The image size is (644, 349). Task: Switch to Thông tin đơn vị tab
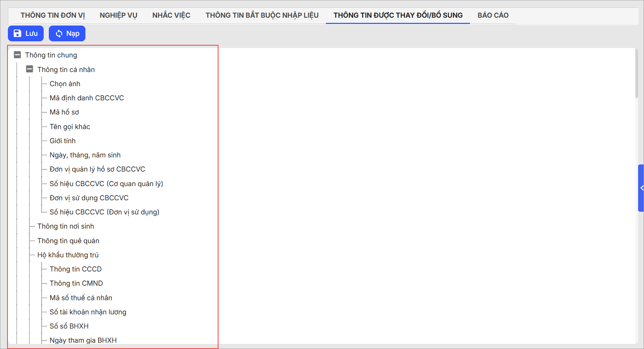(52, 15)
